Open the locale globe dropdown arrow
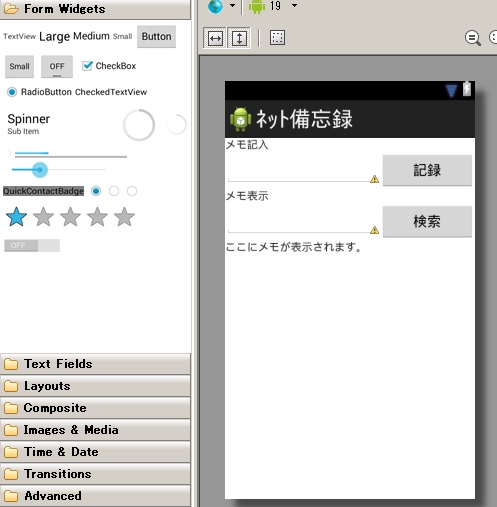 (233, 5)
